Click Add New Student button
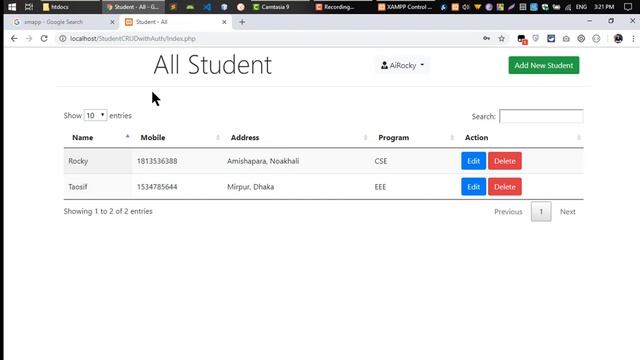This screenshot has width=640, height=360. pyautogui.click(x=544, y=65)
